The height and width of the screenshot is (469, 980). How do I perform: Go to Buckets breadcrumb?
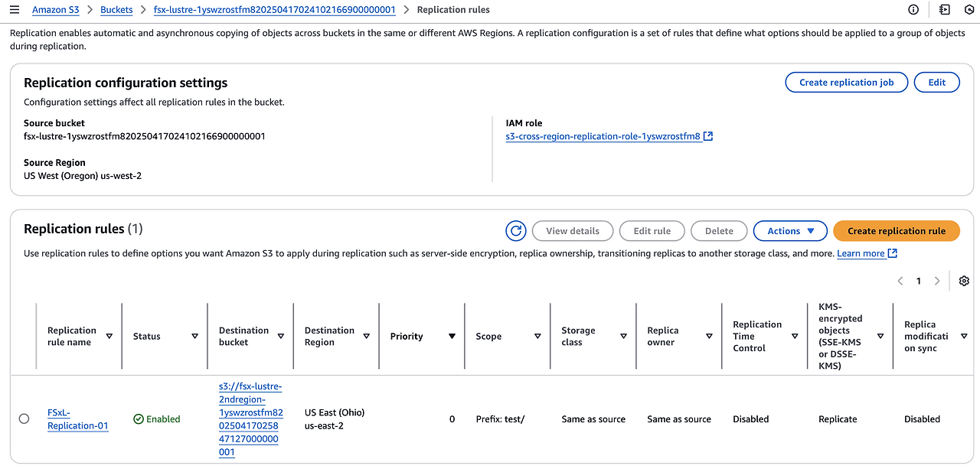[x=116, y=10]
